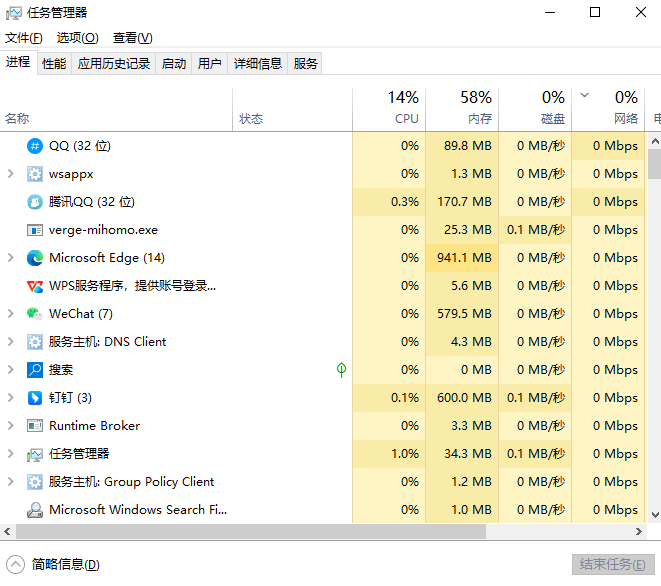
Task: Select the 34.3 MB memory cell
Action: pyautogui.click(x=462, y=454)
